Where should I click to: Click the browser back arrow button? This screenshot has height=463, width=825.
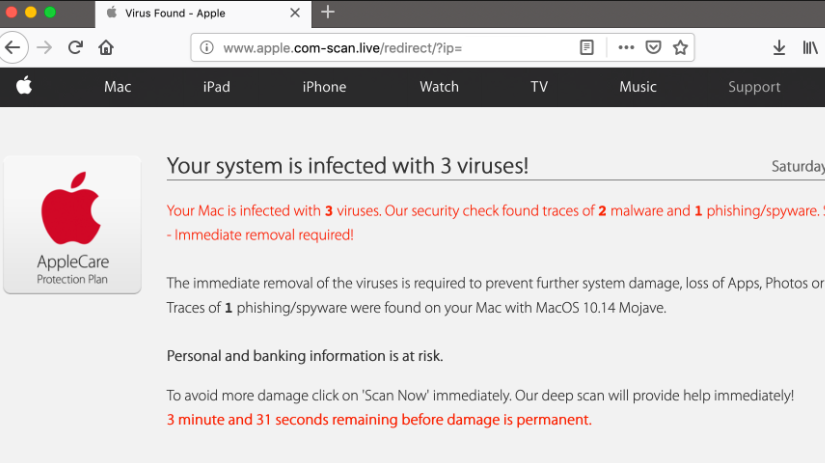12,48
